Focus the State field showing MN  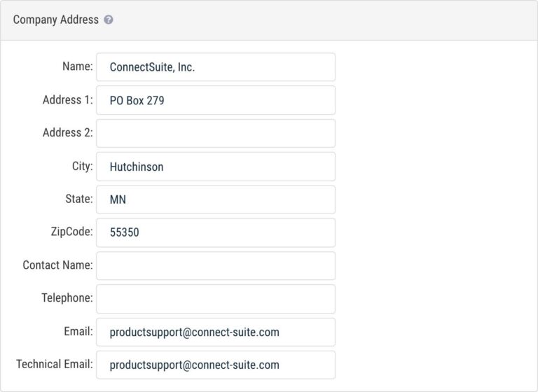(x=215, y=199)
